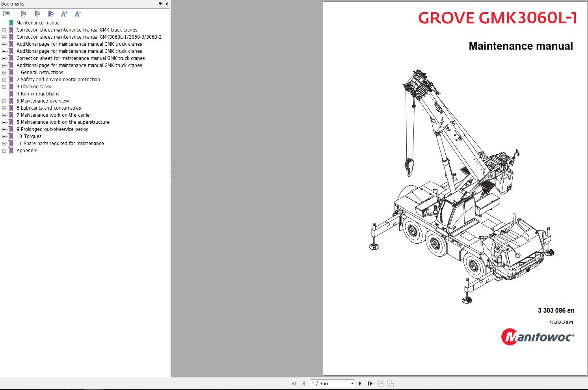Screen dimensions: 588x390
Task: Expand Correction sheet maintenance manual GMK truck cranes
Action: tap(4, 30)
